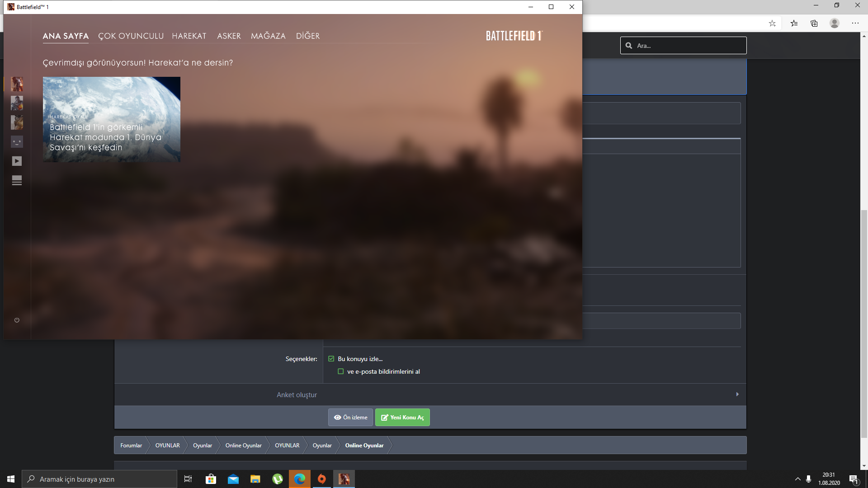Click the microphone tray icon

point(808,479)
